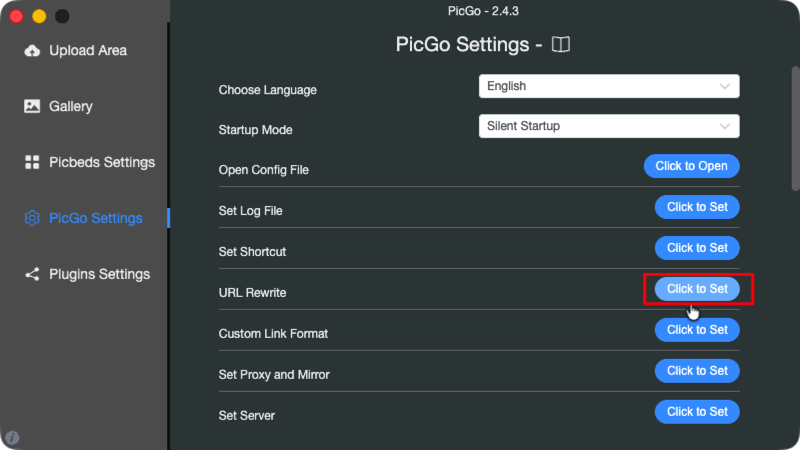Click the PicGo Settings gear icon
This screenshot has height=450, width=800.
pos(32,218)
